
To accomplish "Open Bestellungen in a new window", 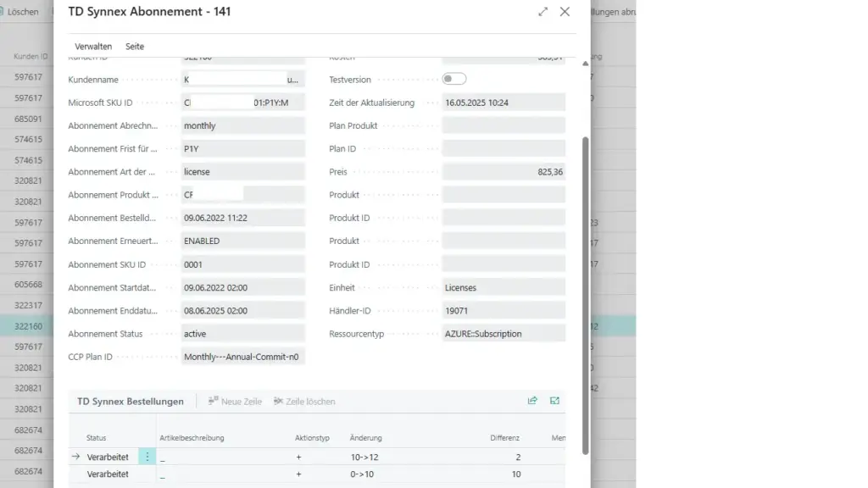I will coord(554,400).
